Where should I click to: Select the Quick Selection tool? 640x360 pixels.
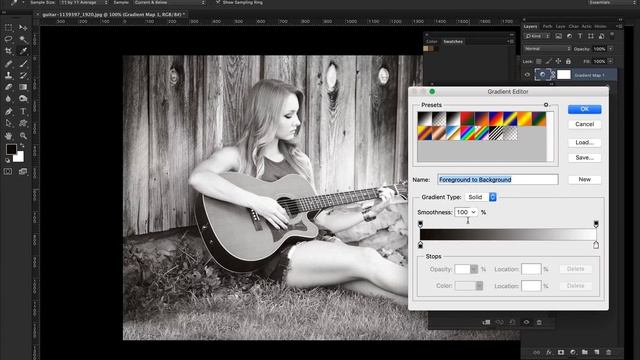(x=23, y=39)
